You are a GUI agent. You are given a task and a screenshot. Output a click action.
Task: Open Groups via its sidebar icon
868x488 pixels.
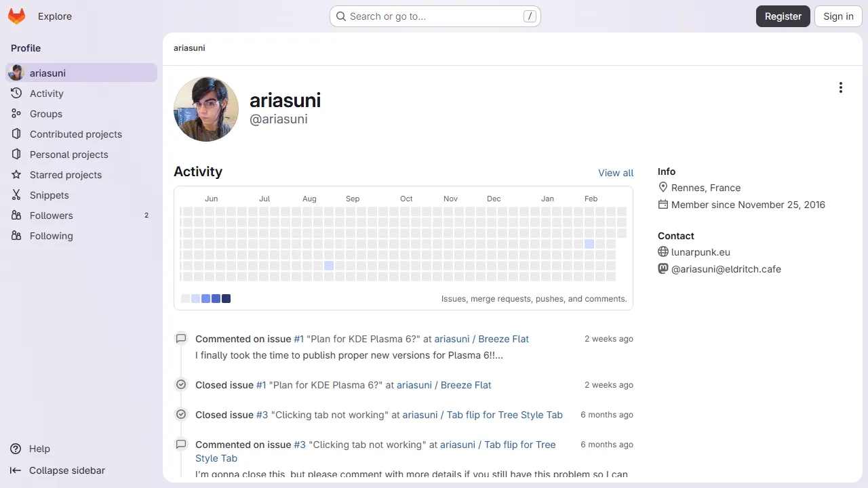16,113
